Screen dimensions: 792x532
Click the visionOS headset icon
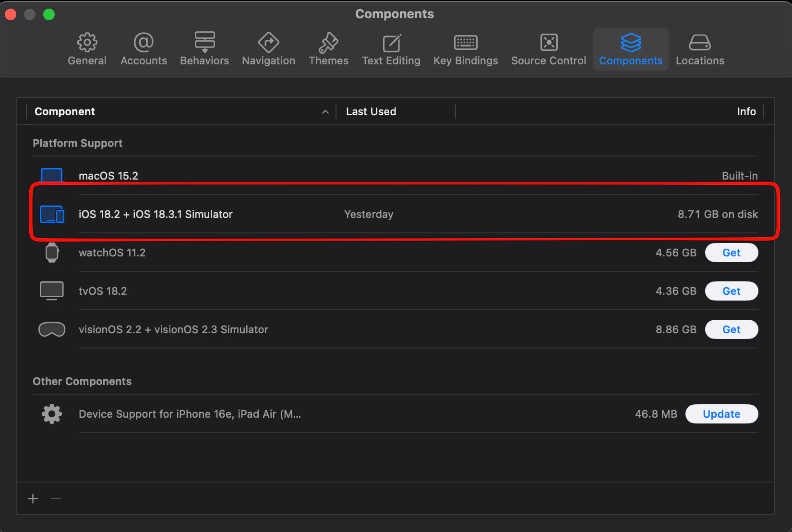pos(52,329)
